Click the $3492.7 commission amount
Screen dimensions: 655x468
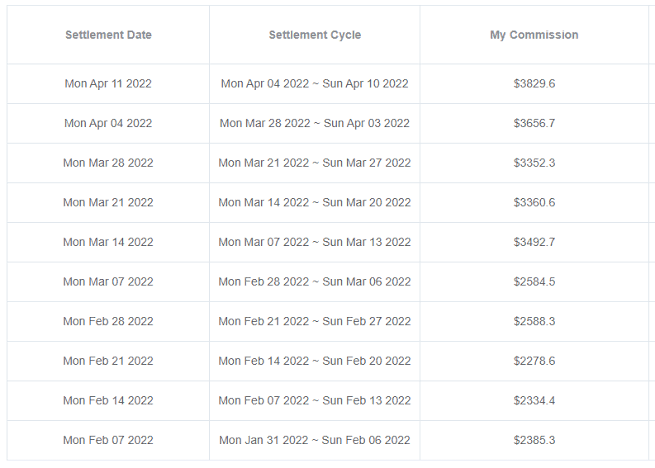pyautogui.click(x=534, y=242)
